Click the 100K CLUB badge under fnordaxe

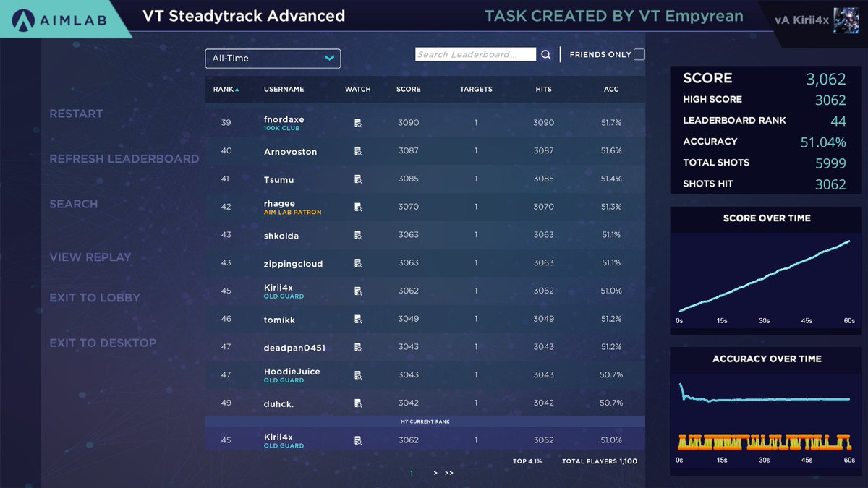click(x=281, y=129)
